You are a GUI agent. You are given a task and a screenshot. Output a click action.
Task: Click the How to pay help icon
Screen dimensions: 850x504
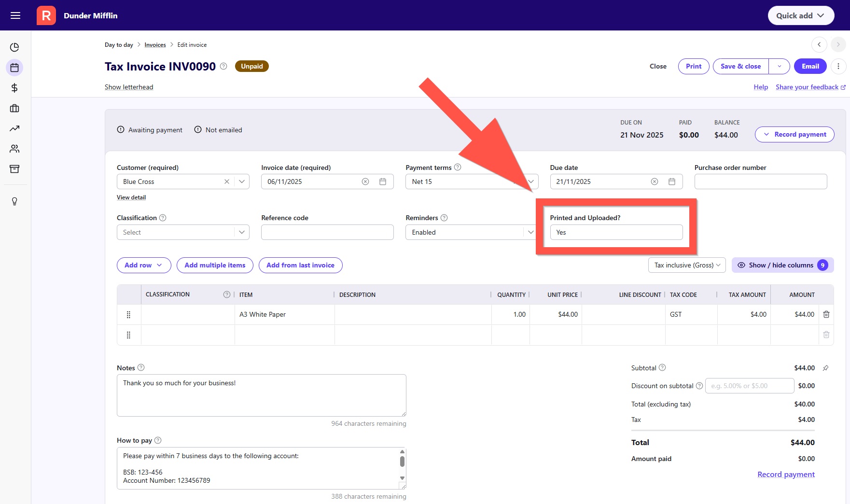tap(158, 440)
